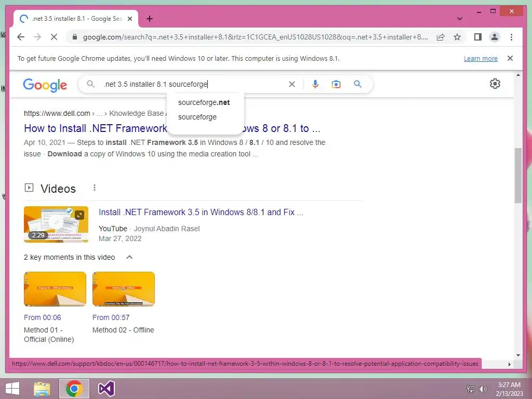Open the Chrome profile avatar
Screen dimensions: 532x399
(495, 37)
